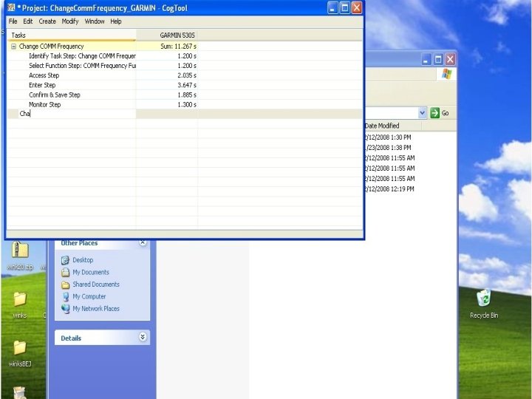This screenshot has height=399, width=532.
Task: Click the My Documents folder icon
Action: [x=65, y=273]
